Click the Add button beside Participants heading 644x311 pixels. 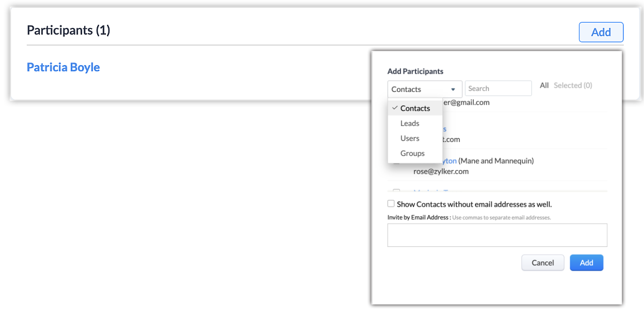tap(601, 32)
